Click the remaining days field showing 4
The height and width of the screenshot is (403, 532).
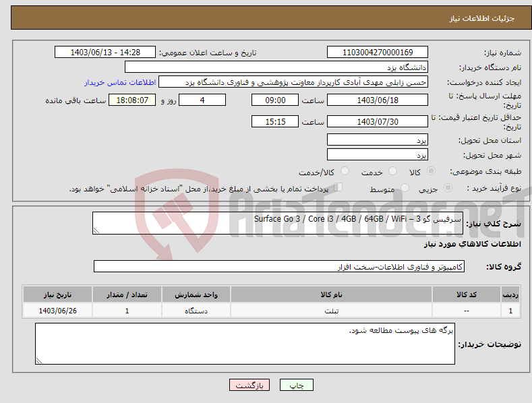pyautogui.click(x=202, y=100)
